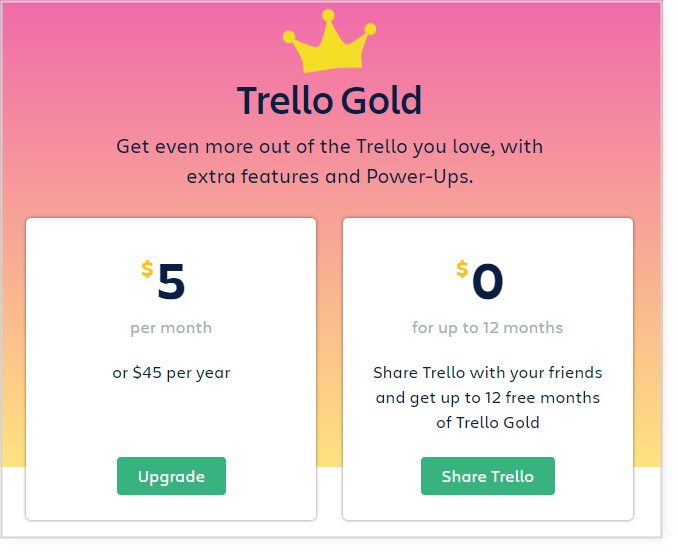Image resolution: width=678 pixels, height=554 pixels.
Task: Click the pink gradient area left of the crown
Action: (130, 43)
